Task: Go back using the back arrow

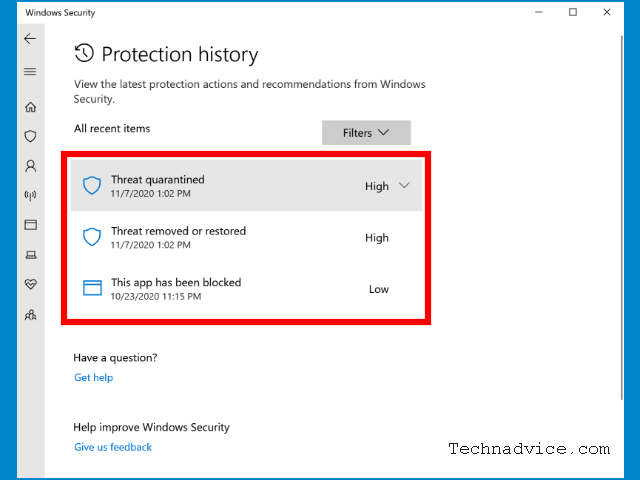Action: point(30,39)
